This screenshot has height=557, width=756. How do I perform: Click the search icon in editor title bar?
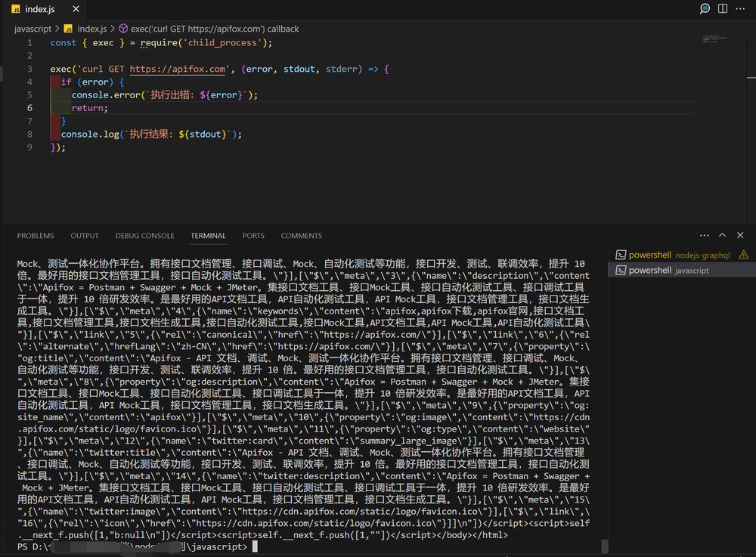tap(705, 9)
